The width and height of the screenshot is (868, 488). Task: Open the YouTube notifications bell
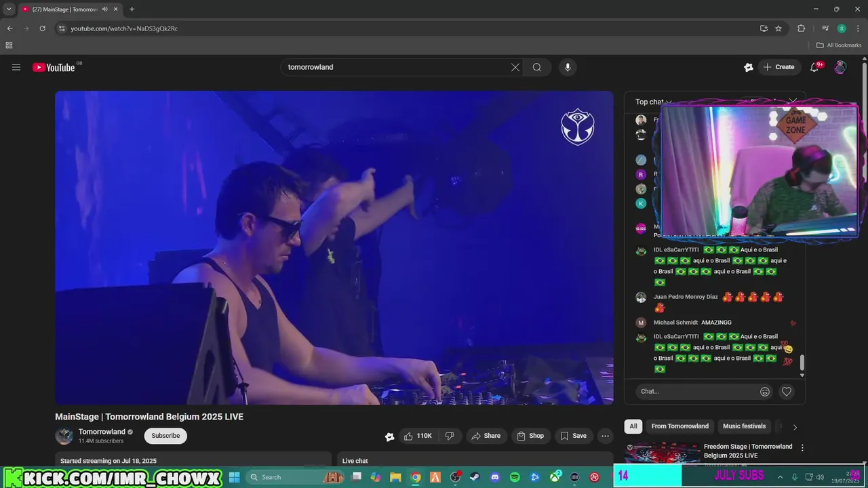(x=815, y=67)
